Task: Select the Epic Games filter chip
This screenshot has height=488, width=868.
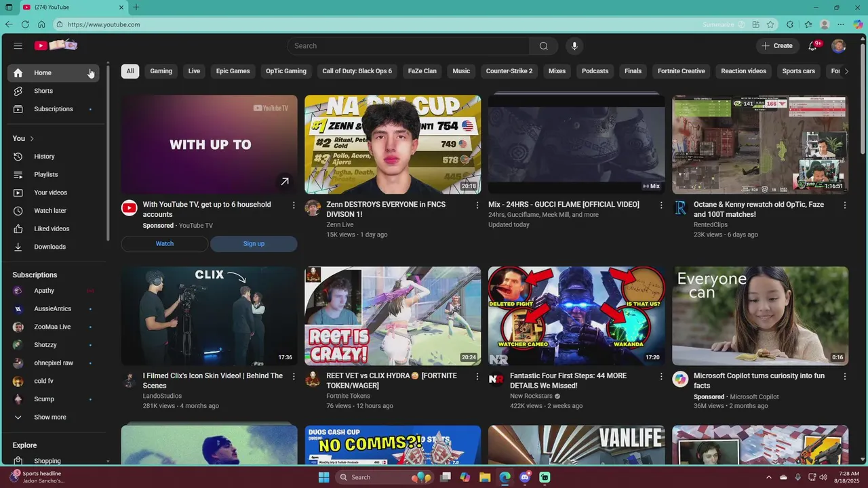Action: [233, 71]
